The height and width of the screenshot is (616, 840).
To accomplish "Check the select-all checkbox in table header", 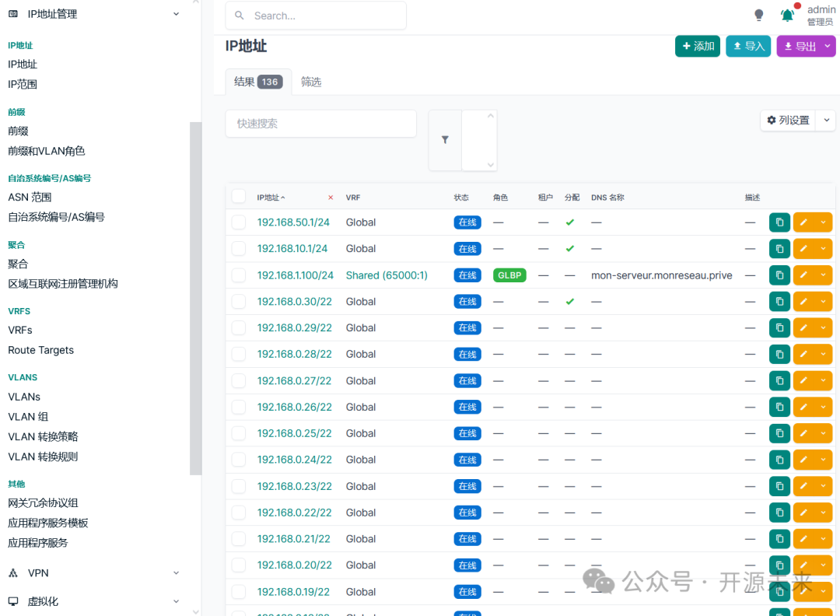I will click(239, 196).
